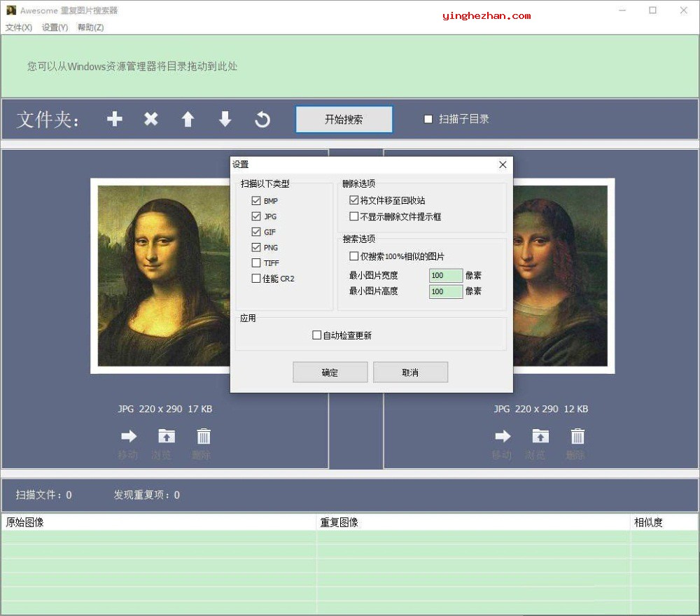Close the 设置 dialog with X
Viewport: 700px width, 616px height.
[503, 164]
